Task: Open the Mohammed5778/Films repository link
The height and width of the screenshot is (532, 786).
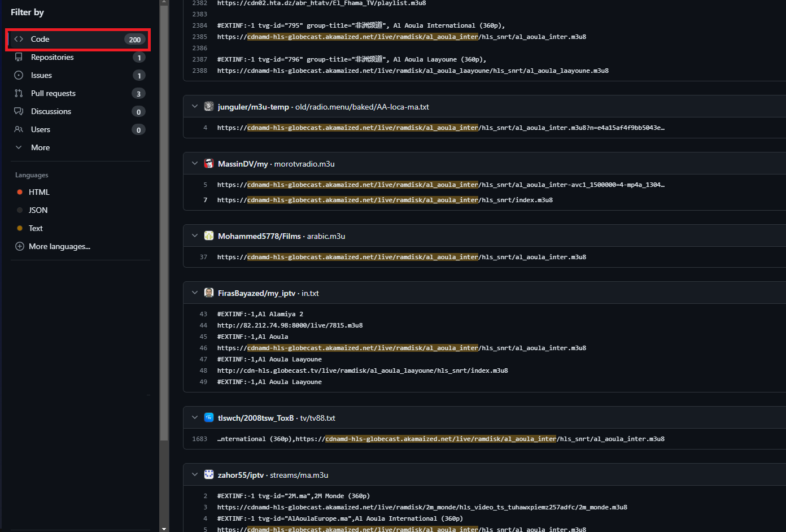Action: 259,236
